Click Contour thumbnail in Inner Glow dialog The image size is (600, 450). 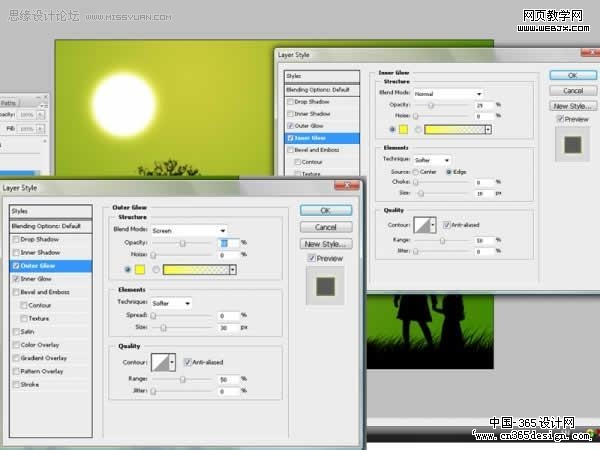tap(423, 225)
